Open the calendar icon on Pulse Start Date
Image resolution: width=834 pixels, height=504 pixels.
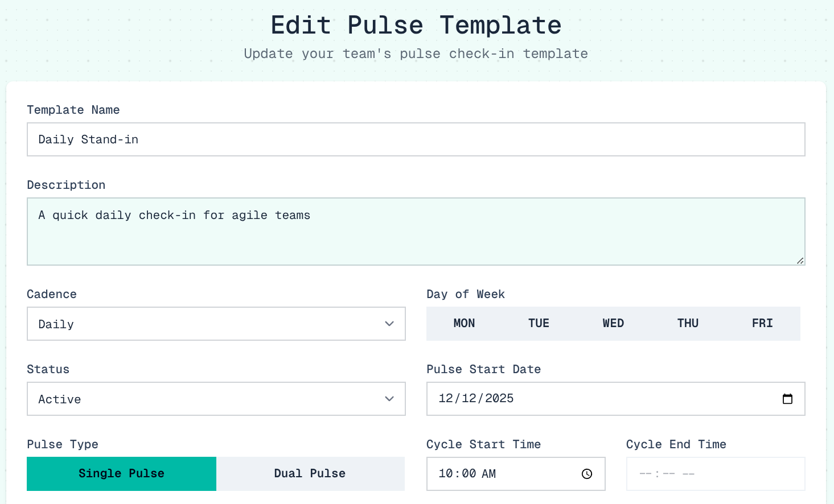(787, 399)
